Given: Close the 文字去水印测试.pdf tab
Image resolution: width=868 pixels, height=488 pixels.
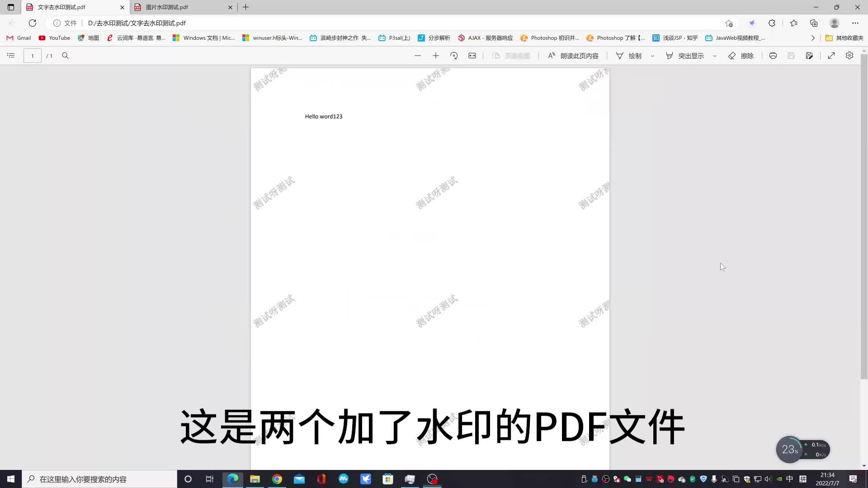Looking at the screenshot, I should 122,7.
